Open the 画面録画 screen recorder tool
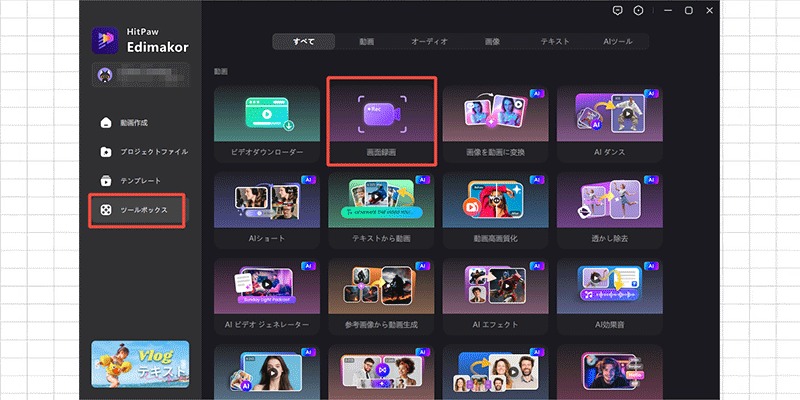This screenshot has width=800, height=400. coord(382,119)
